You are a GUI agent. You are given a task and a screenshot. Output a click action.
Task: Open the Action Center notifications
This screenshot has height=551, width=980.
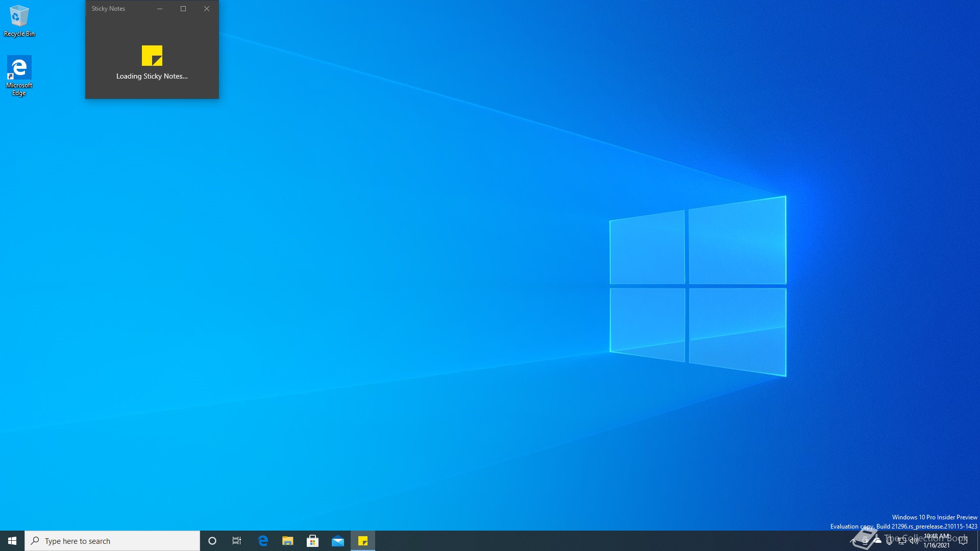[963, 541]
